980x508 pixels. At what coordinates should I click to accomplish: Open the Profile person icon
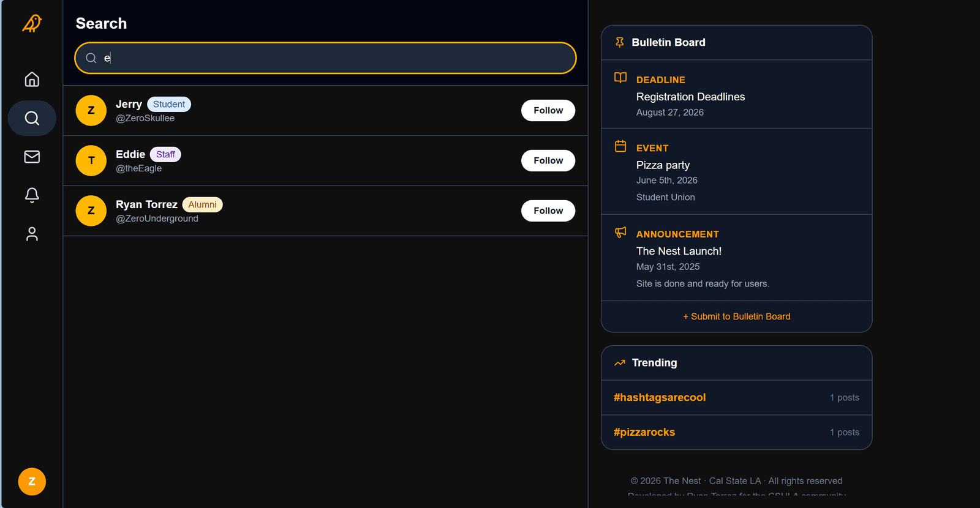[x=32, y=234]
